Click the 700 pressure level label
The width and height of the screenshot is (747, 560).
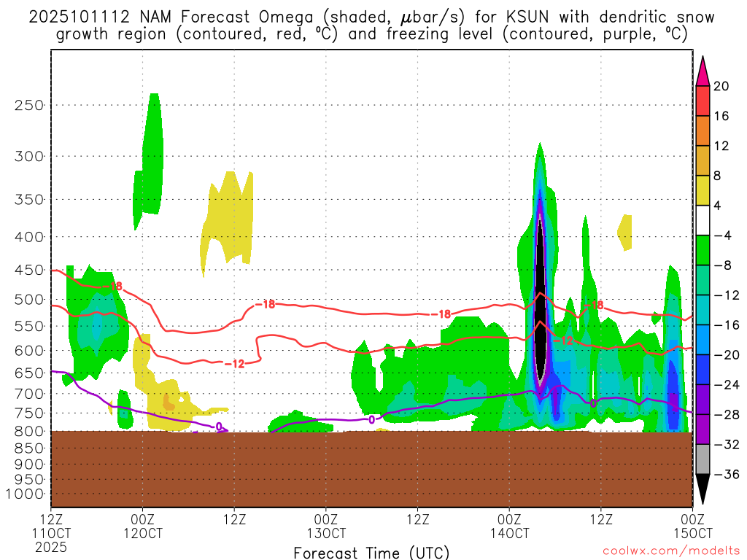click(29, 394)
